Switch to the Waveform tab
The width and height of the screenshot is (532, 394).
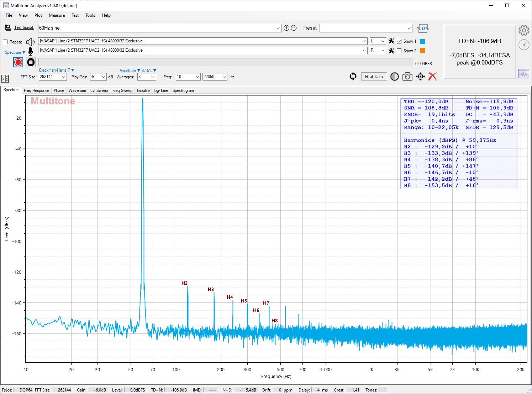[x=77, y=90]
